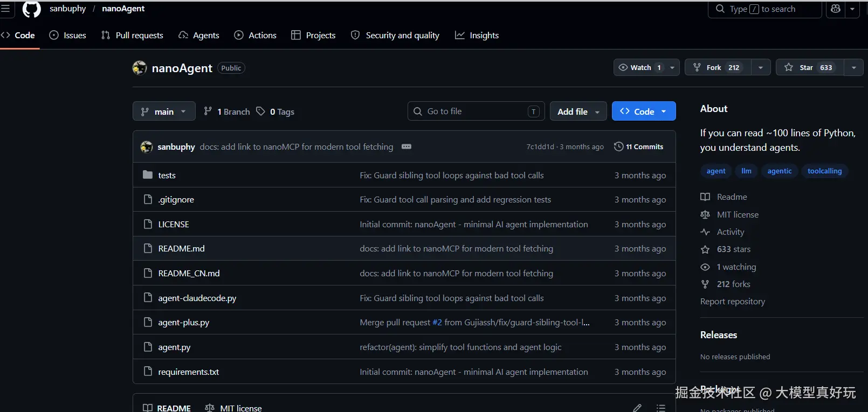The height and width of the screenshot is (412, 868).
Task: Open README_CN.md file
Action: click(189, 273)
